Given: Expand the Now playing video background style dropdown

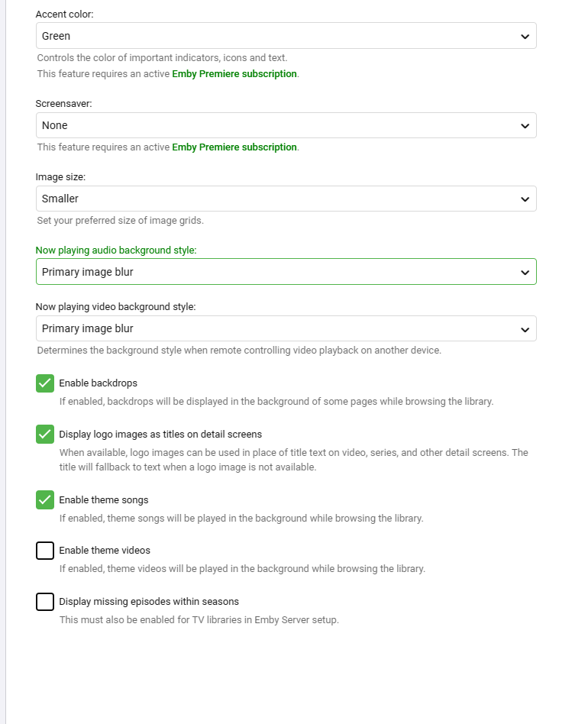Looking at the screenshot, I should (x=286, y=328).
